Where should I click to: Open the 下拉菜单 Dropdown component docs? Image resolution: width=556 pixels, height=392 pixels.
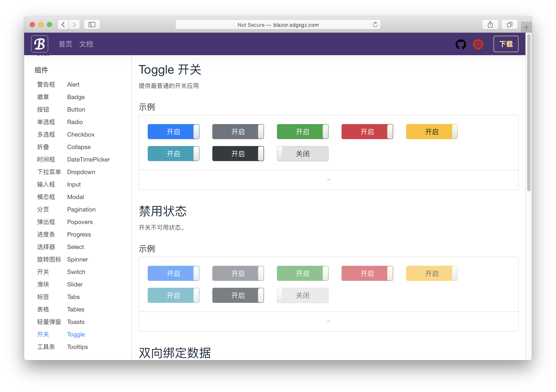pos(81,172)
